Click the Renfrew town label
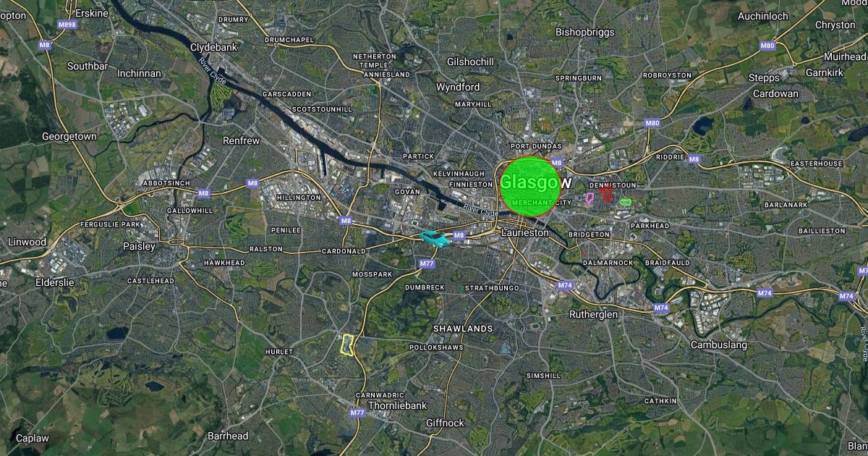Screen dimensions: 868x456 tap(241, 140)
